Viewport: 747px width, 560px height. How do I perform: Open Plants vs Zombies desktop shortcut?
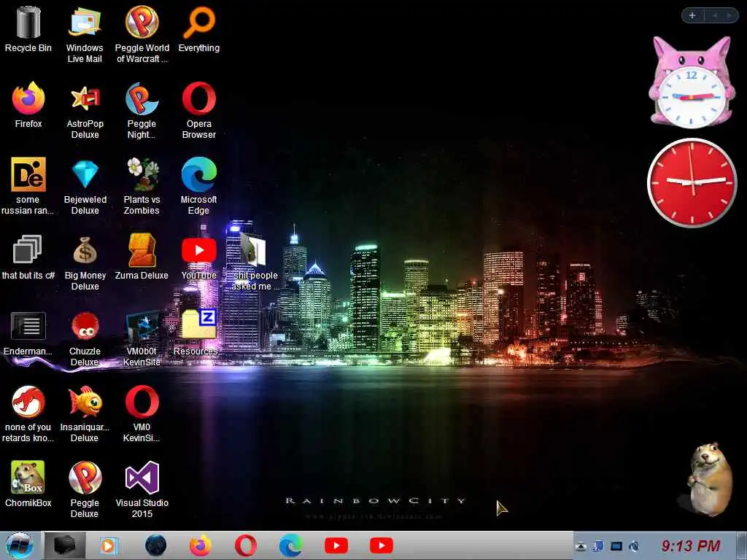142,186
